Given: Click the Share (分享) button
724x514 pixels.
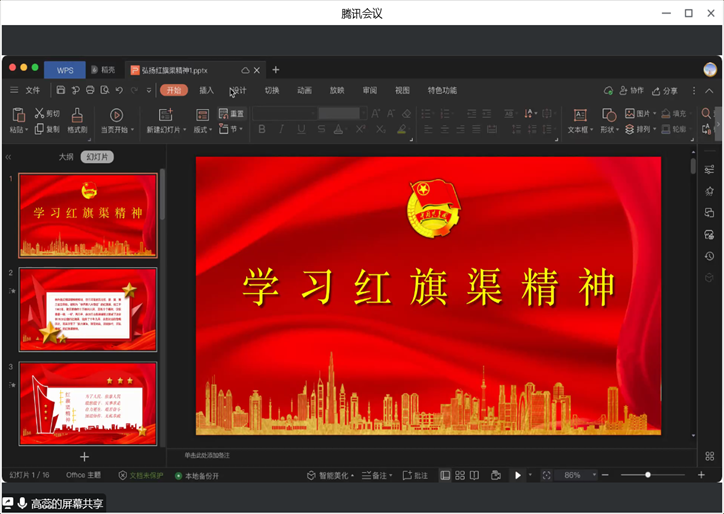Looking at the screenshot, I should (x=665, y=90).
